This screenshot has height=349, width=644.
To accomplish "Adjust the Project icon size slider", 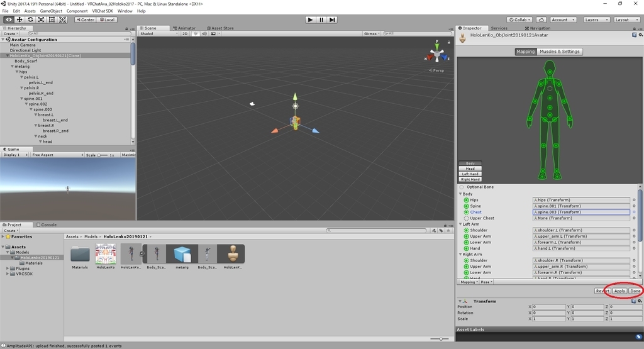I will (439, 339).
